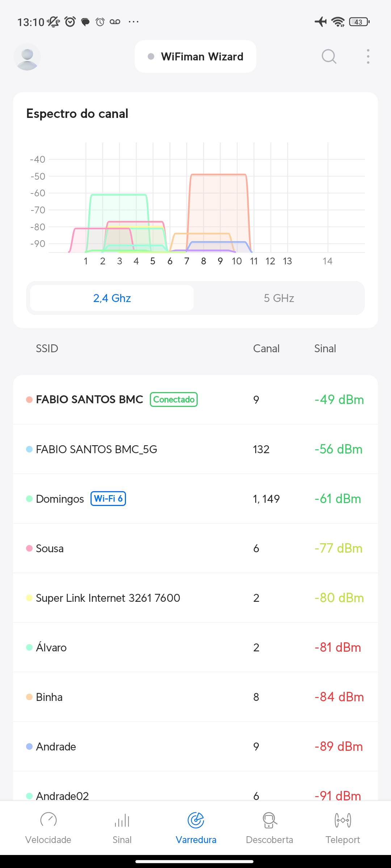
Task: Tap the SSID column header
Action: tap(47, 348)
